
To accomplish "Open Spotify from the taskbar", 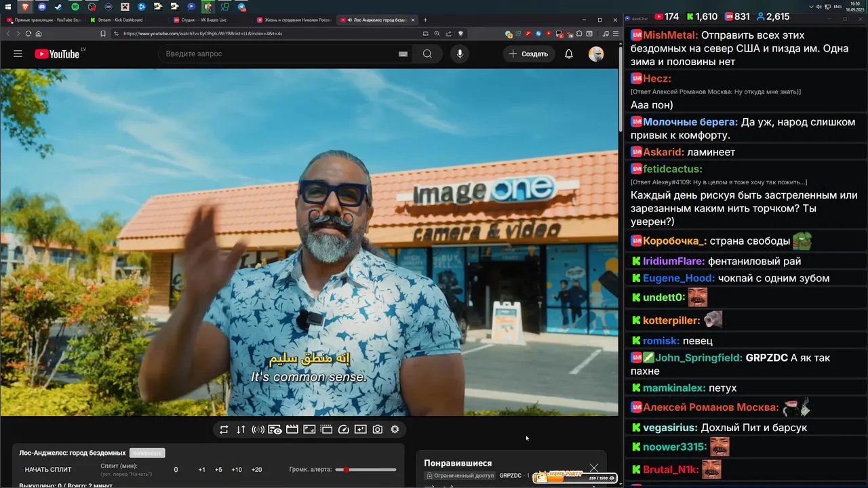I will pyautogui.click(x=75, y=7).
